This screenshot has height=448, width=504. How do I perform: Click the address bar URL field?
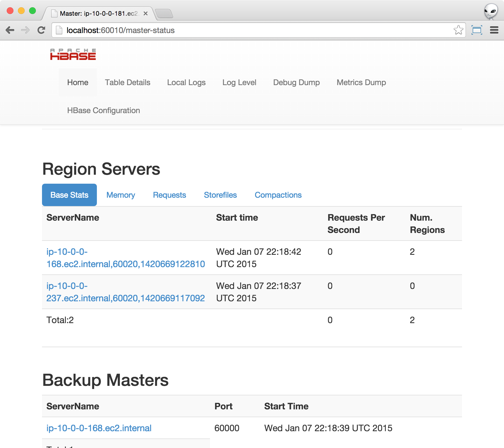(x=252, y=30)
